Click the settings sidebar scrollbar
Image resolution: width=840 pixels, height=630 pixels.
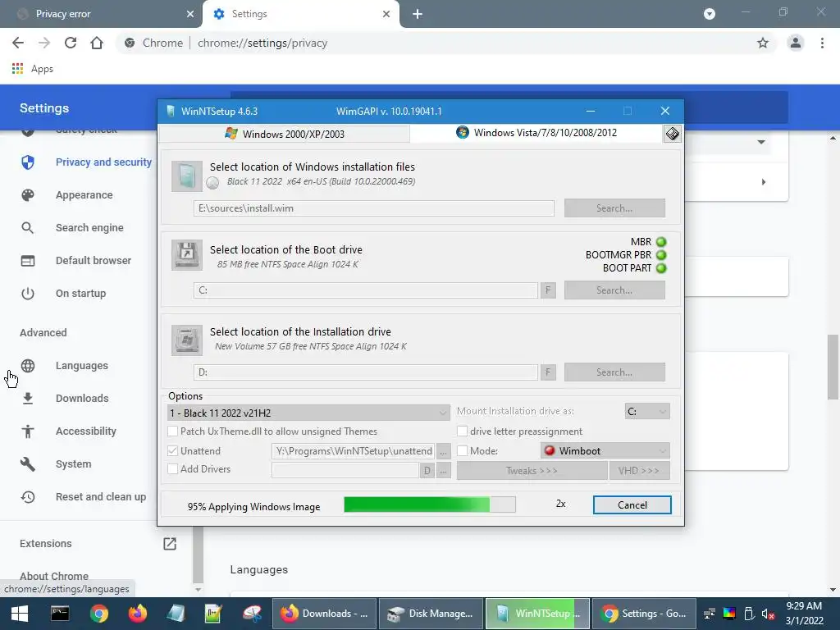tap(198, 555)
